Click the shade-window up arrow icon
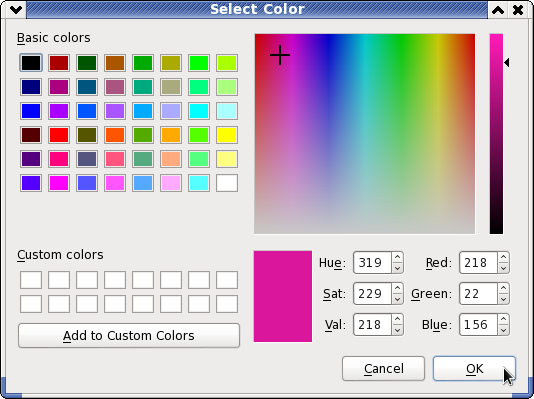The width and height of the screenshot is (534, 399). [x=498, y=10]
